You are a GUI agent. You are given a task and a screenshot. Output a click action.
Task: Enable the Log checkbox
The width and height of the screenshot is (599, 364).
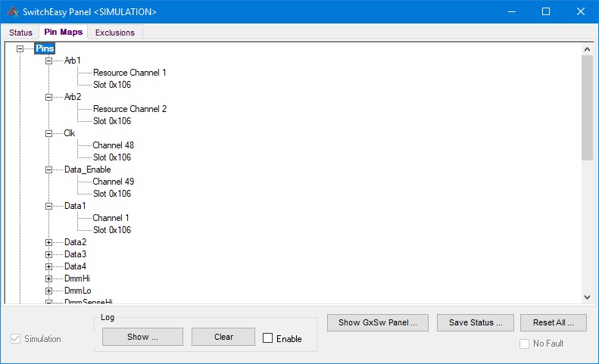[x=268, y=338]
